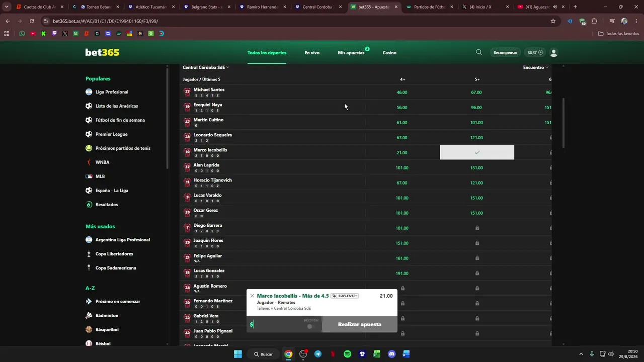Select Michael Santos 4+ odds 46.00
This screenshot has width=644, height=362.
click(402, 92)
